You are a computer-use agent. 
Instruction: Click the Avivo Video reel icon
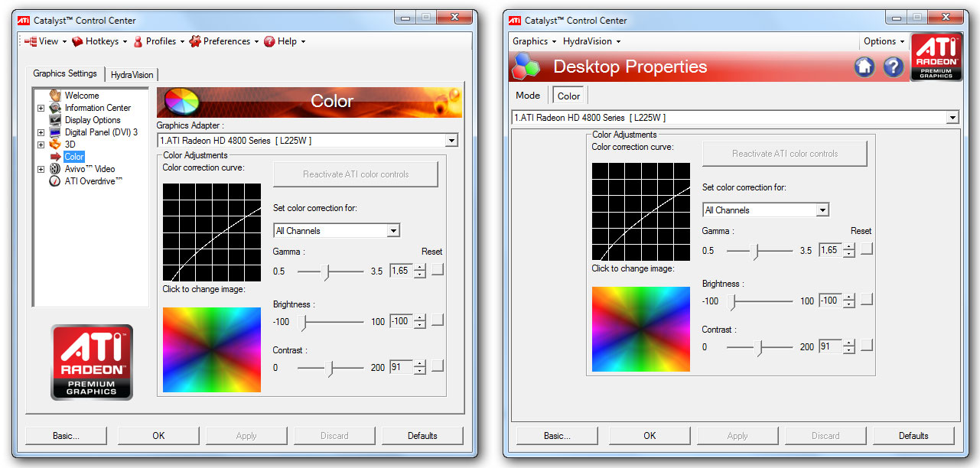[x=55, y=169]
